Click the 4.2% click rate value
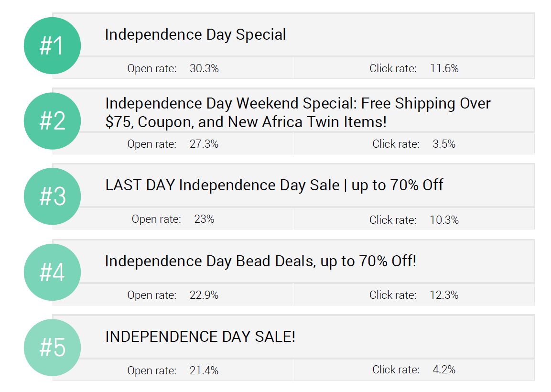Image resolution: width=551 pixels, height=392 pixels. coord(444,370)
